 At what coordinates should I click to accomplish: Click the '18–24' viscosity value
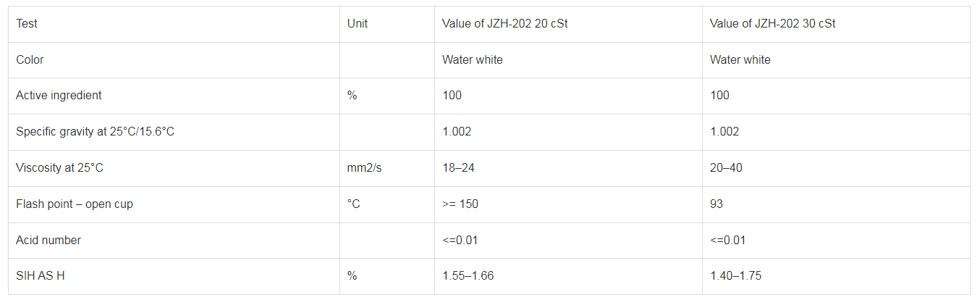458,168
